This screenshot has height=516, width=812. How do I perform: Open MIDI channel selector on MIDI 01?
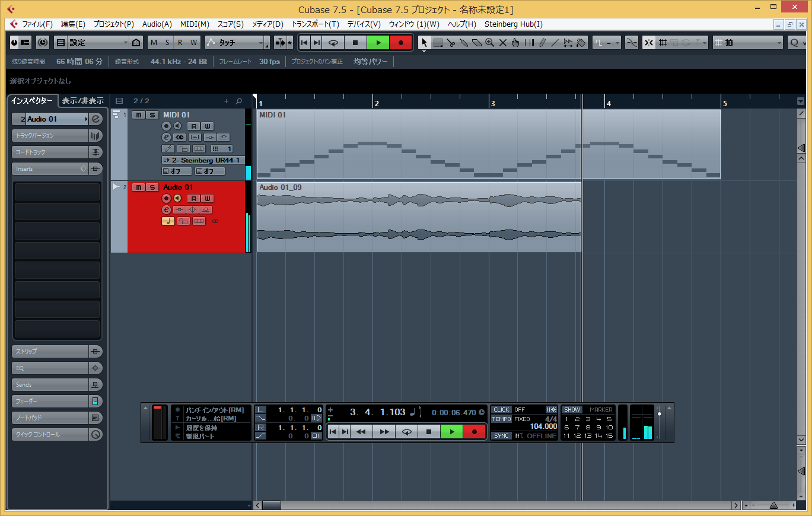pos(222,148)
